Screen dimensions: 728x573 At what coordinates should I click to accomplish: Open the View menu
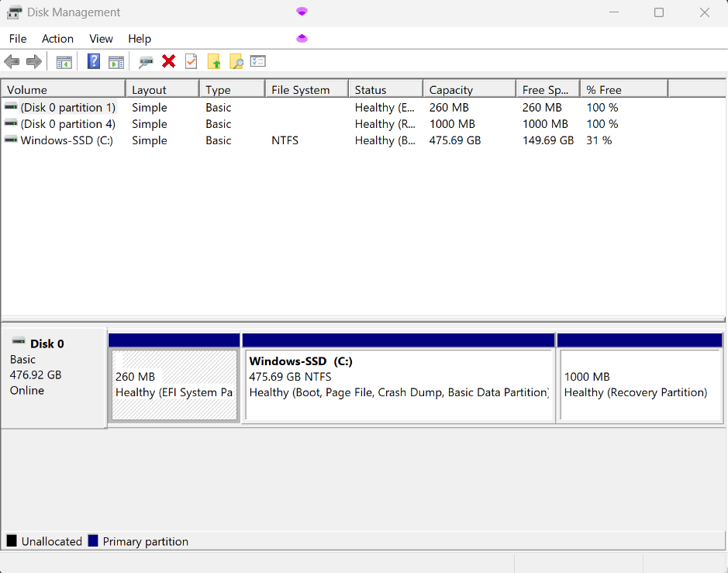(x=101, y=39)
